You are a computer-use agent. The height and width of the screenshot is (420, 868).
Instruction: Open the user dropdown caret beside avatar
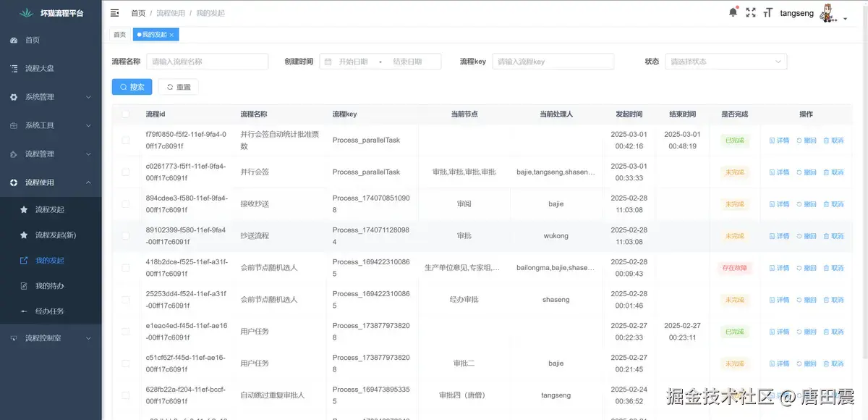[x=845, y=19]
